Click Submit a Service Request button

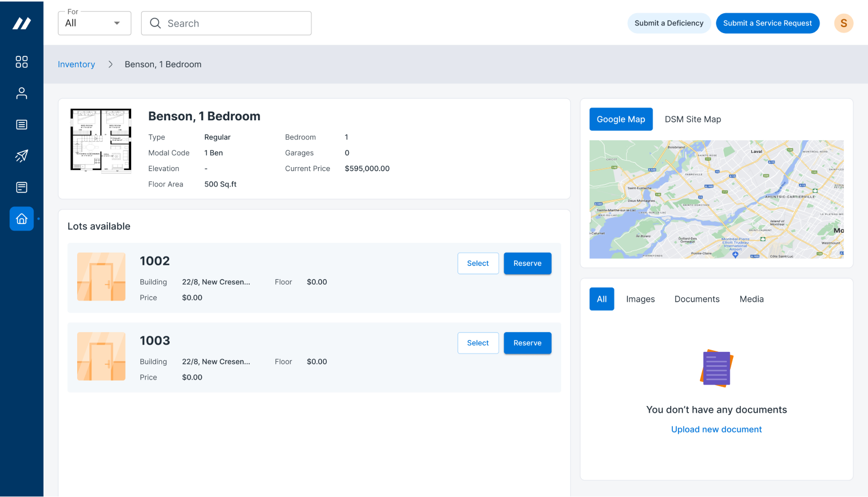tap(768, 23)
